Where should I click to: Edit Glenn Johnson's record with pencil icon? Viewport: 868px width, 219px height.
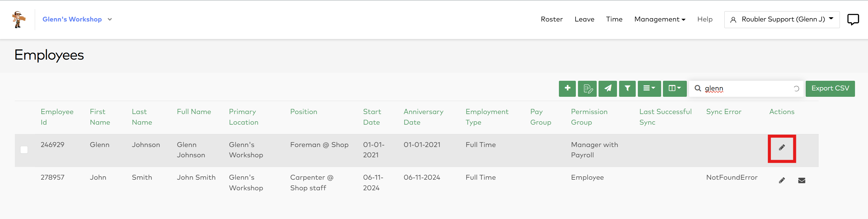[x=782, y=148]
